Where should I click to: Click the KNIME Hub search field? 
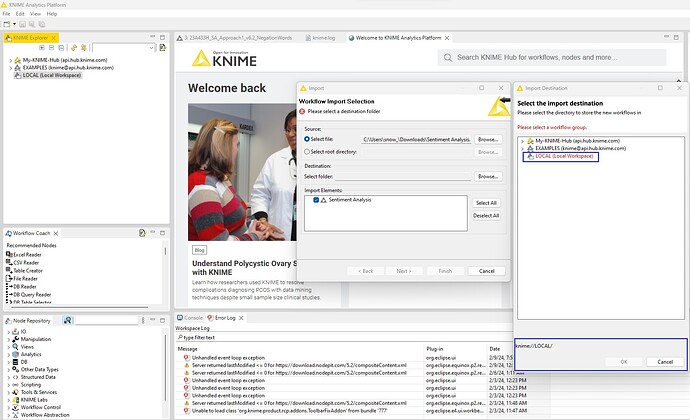pos(552,57)
